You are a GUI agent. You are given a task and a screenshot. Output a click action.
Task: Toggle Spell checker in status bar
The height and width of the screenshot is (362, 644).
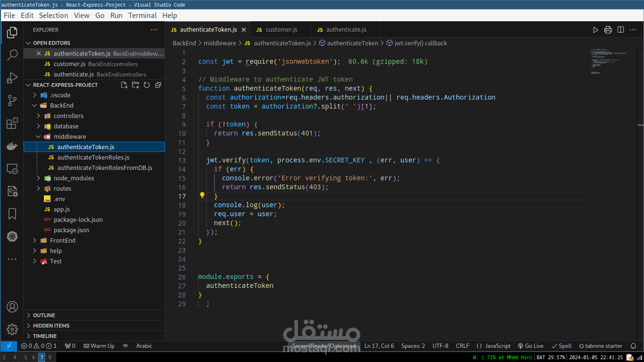[x=561, y=346]
